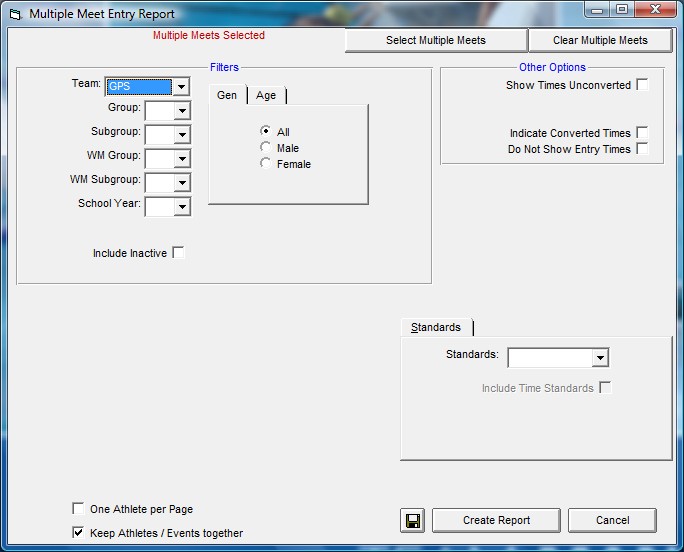Select the Standards tab

436,327
